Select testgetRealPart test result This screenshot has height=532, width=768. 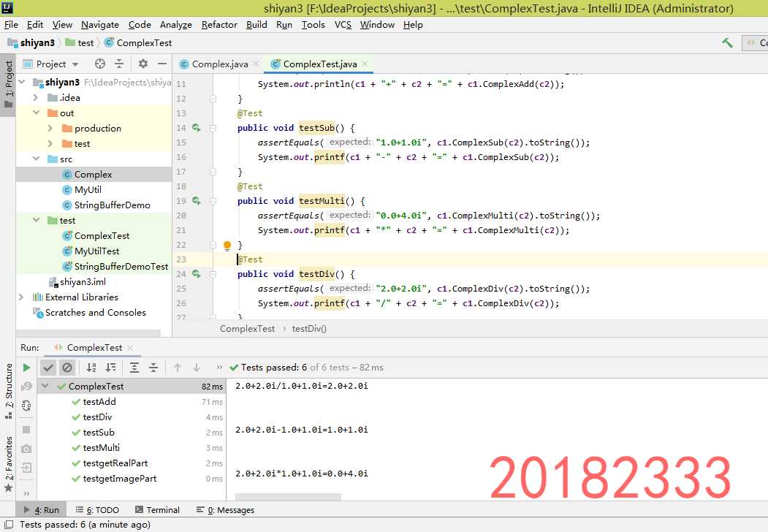coord(115,463)
